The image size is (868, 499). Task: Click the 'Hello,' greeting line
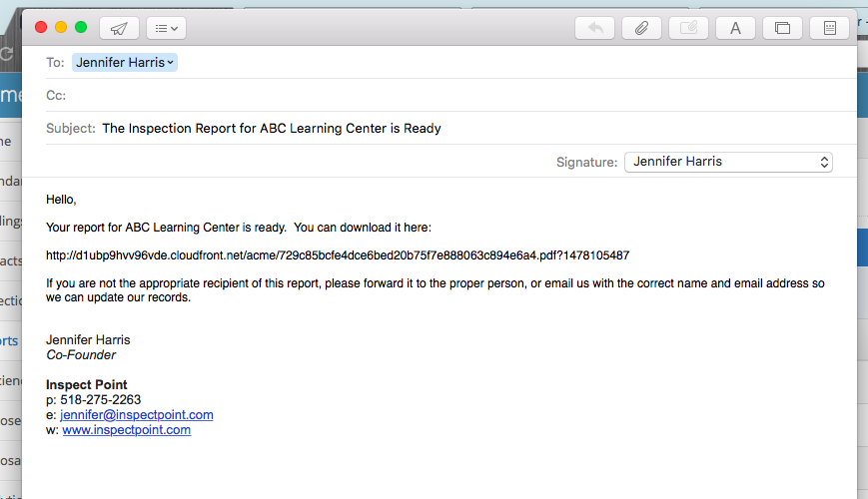click(x=61, y=200)
